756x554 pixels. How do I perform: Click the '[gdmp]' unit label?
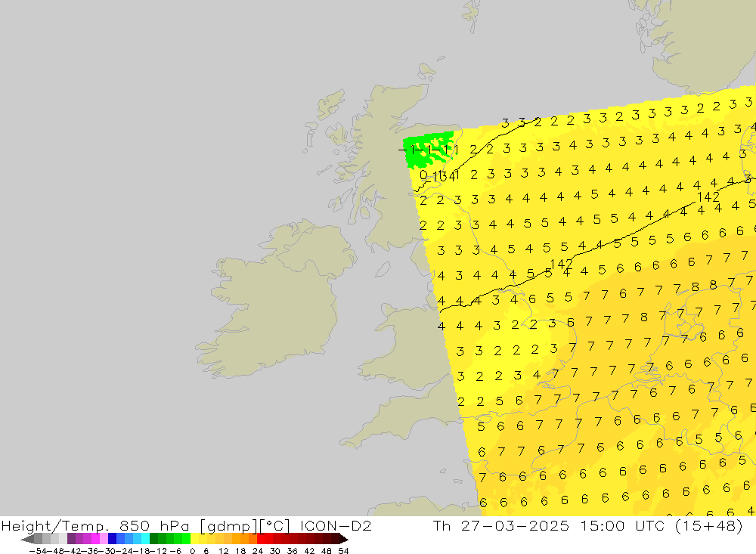[228, 525]
